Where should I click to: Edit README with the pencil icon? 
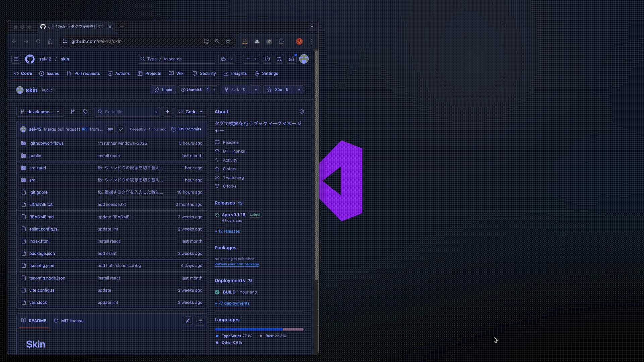188,321
